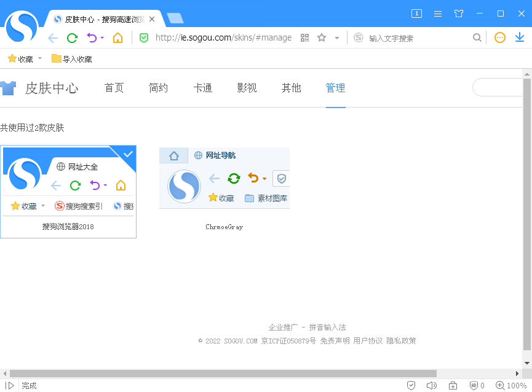Open the 隐私政策 link
This screenshot has width=532, height=392.
(401, 341)
